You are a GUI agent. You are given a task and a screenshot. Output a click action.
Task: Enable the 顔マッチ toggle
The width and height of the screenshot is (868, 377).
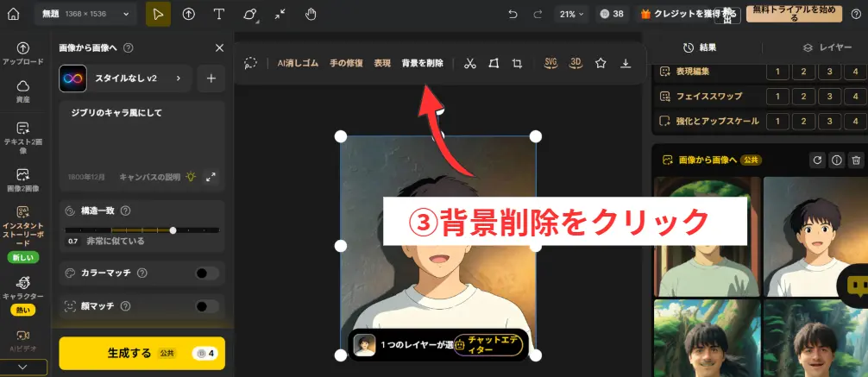tap(206, 306)
